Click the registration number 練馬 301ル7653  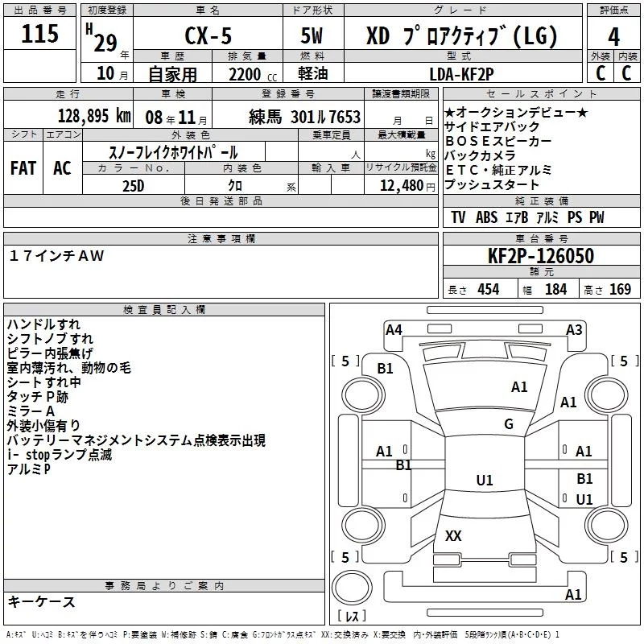(x=305, y=117)
